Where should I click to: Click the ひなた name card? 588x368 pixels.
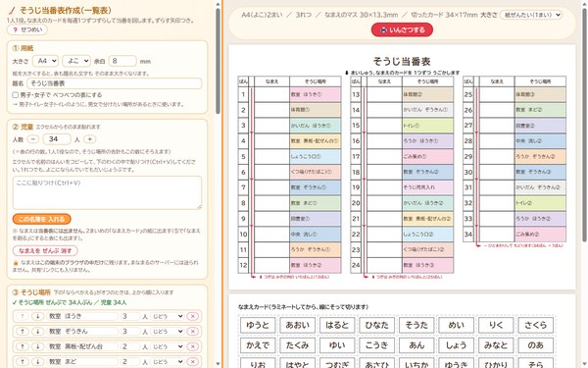coord(376,325)
